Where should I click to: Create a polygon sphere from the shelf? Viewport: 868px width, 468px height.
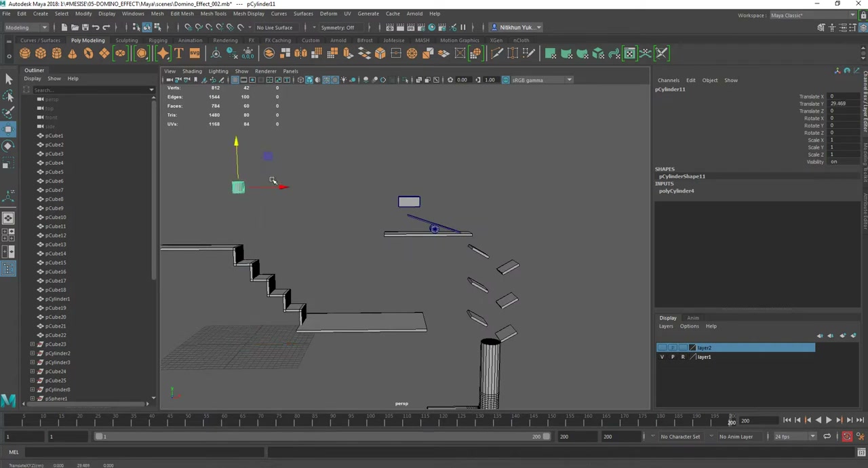pyautogui.click(x=25, y=54)
